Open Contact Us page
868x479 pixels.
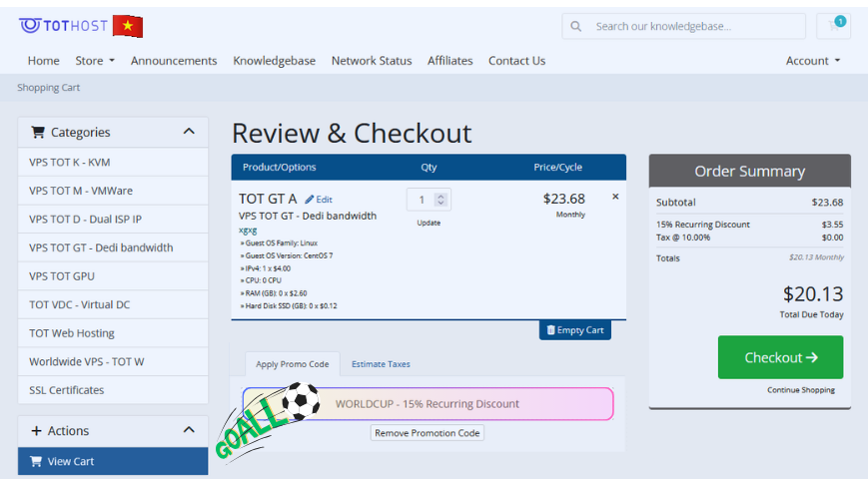[516, 61]
